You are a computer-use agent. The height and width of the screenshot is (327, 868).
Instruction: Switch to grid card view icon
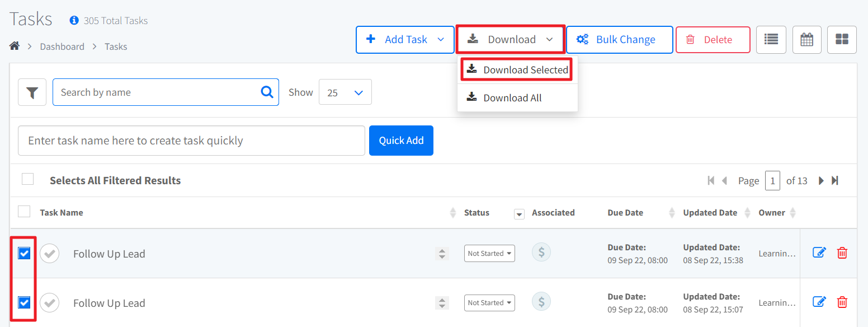842,40
